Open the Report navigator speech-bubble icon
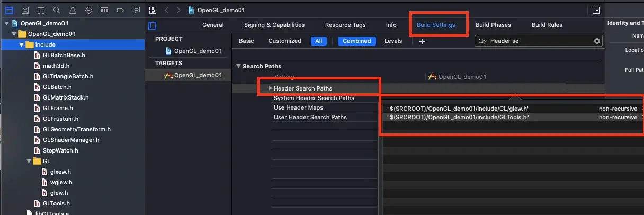The height and width of the screenshot is (215, 644). click(136, 10)
